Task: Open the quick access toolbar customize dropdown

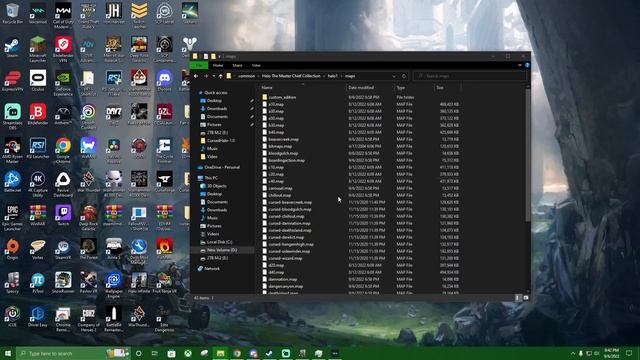Action: click(x=220, y=56)
